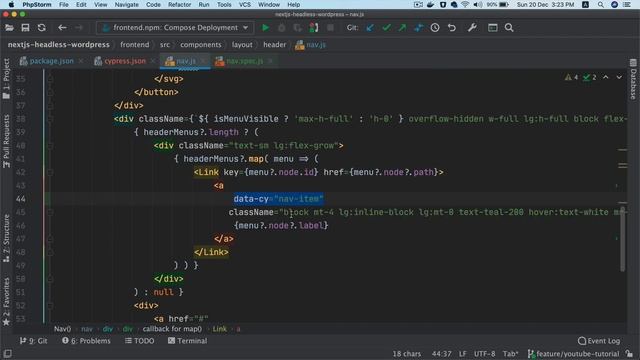Open the Pull Requests tool window
The image size is (640, 360).
click(6, 141)
